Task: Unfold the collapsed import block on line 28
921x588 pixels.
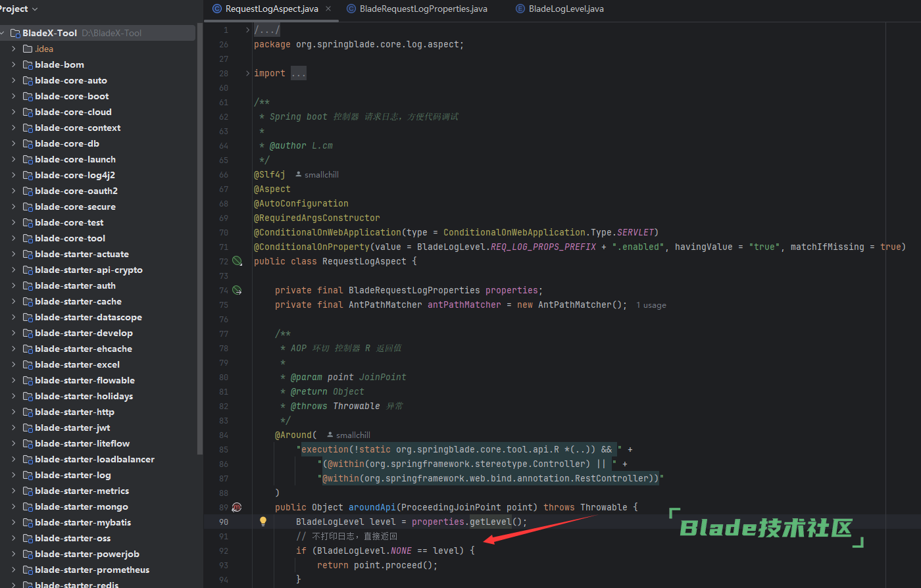Action: point(248,73)
